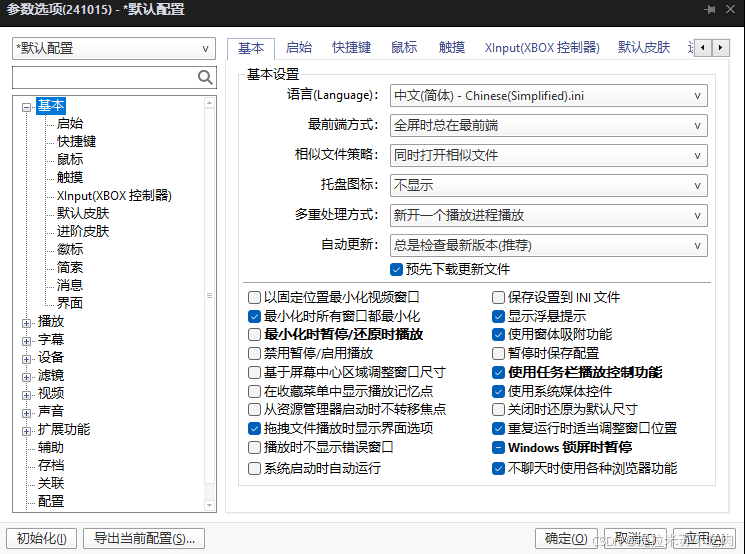Select 配置 in the tree
The image size is (745, 554).
[51, 501]
